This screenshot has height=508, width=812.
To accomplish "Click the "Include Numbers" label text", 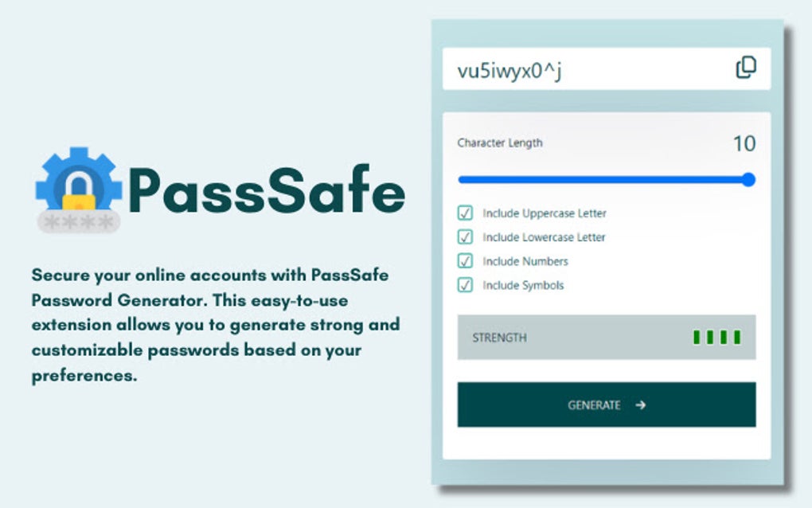I will [525, 261].
